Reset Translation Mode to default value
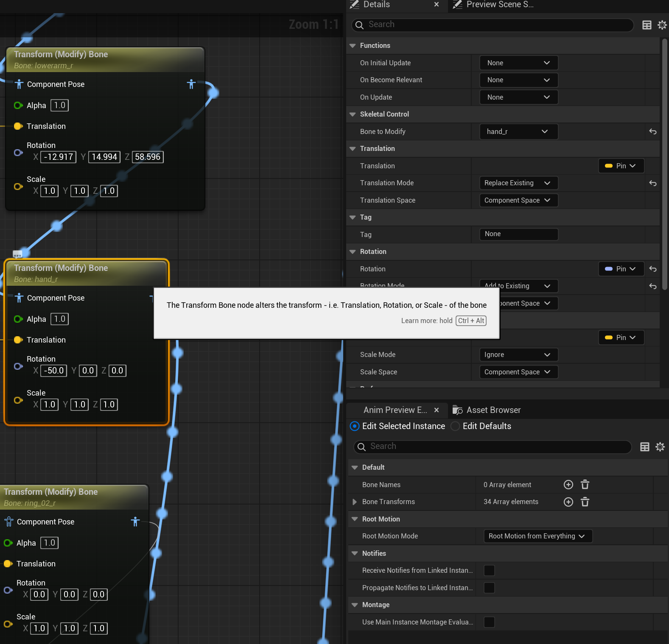Screen dimensions: 669x644 (x=652, y=183)
